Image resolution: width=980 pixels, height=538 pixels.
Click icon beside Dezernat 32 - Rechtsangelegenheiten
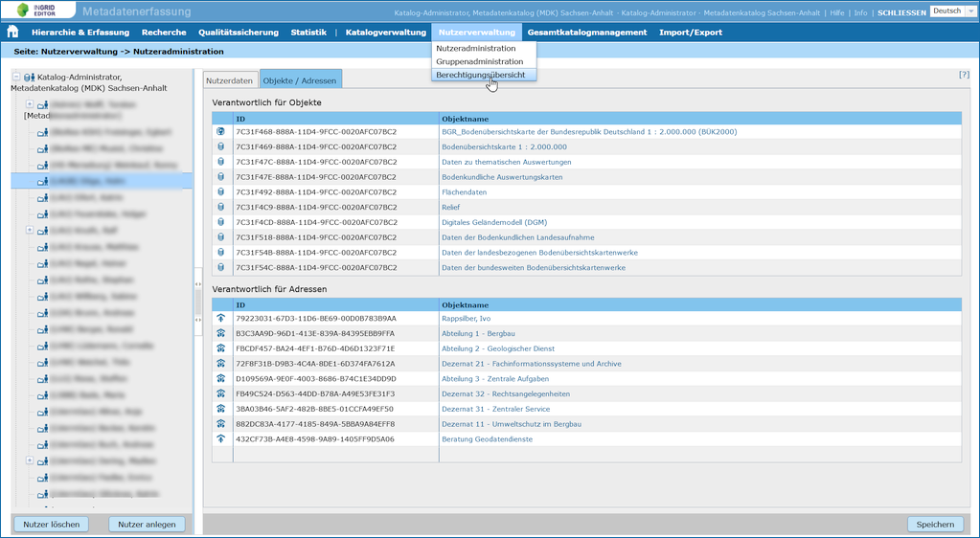(x=220, y=393)
